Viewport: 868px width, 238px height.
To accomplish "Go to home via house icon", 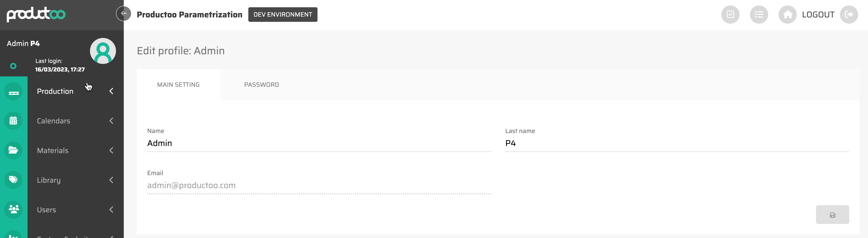I will click(787, 15).
